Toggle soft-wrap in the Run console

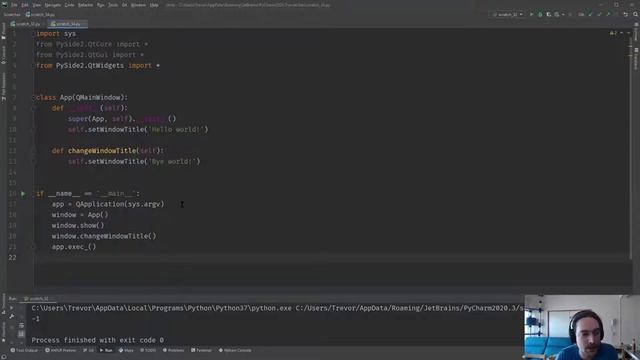coord(21,325)
